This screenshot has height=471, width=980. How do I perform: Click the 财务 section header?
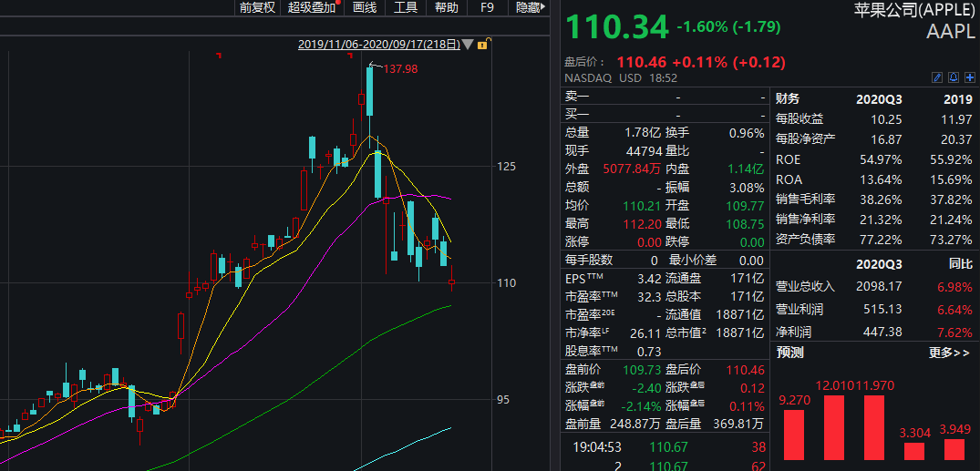[787, 98]
